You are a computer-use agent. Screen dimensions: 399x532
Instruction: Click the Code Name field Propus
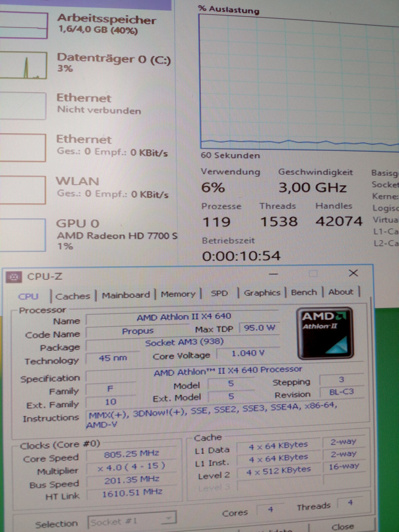(137, 331)
